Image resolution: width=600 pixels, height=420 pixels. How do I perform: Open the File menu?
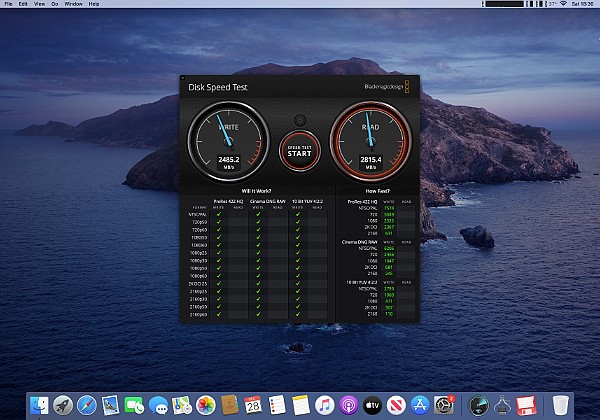point(8,4)
